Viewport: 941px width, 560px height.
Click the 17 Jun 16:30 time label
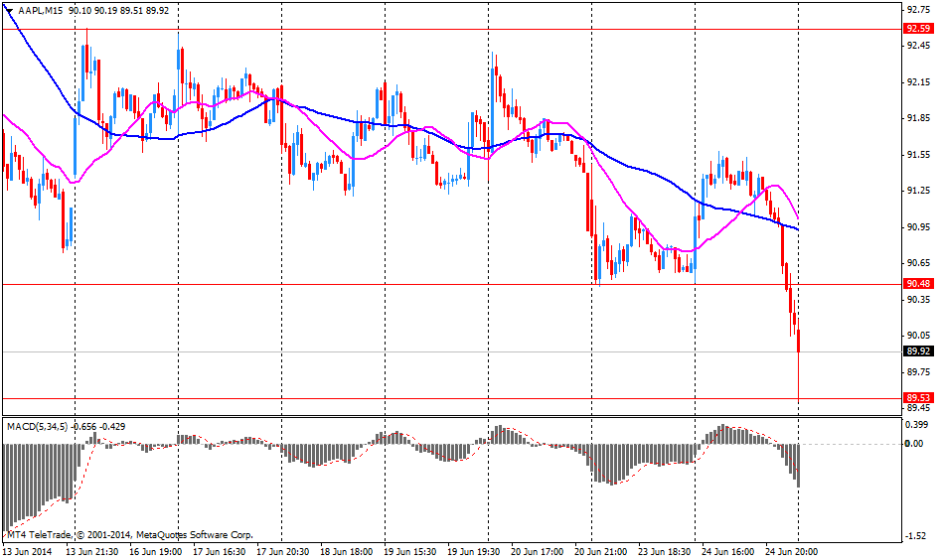tap(219, 551)
